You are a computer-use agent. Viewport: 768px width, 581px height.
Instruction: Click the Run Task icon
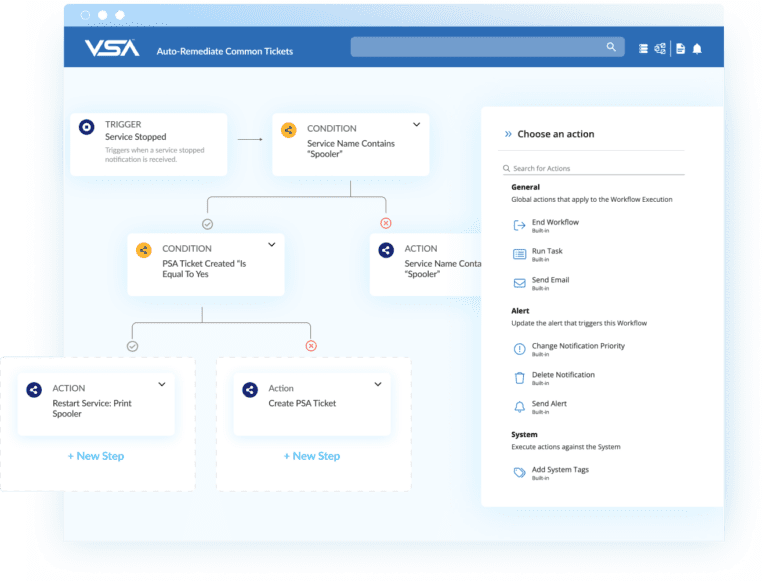(519, 254)
